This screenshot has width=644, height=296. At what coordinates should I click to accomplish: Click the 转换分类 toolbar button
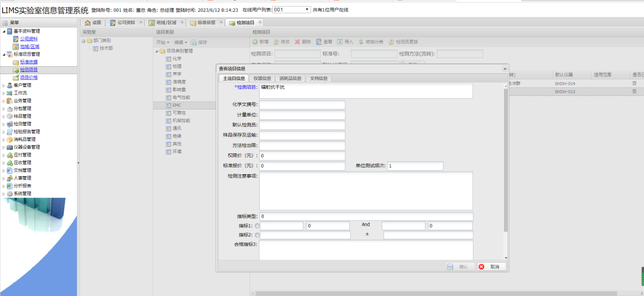coord(371,42)
